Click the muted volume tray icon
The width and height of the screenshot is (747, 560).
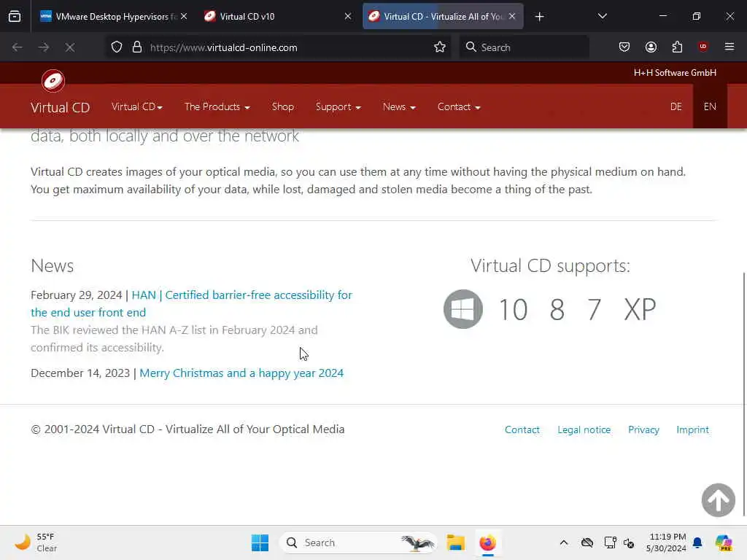(x=629, y=542)
